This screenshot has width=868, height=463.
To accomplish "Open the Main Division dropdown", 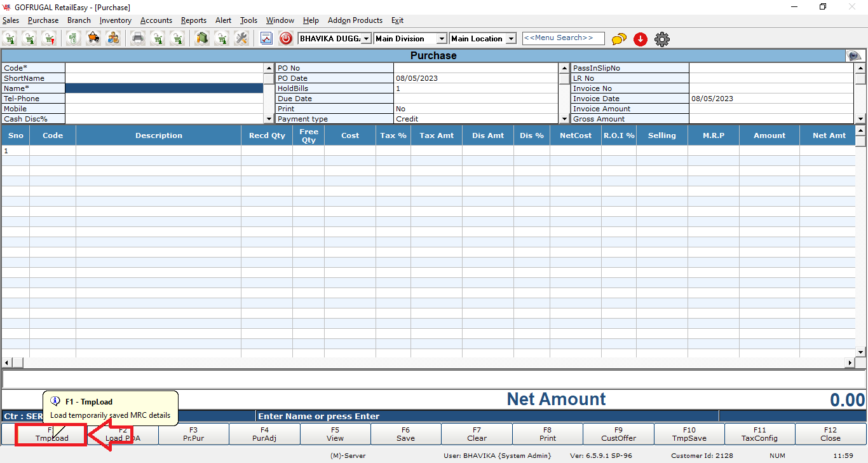I will point(442,39).
